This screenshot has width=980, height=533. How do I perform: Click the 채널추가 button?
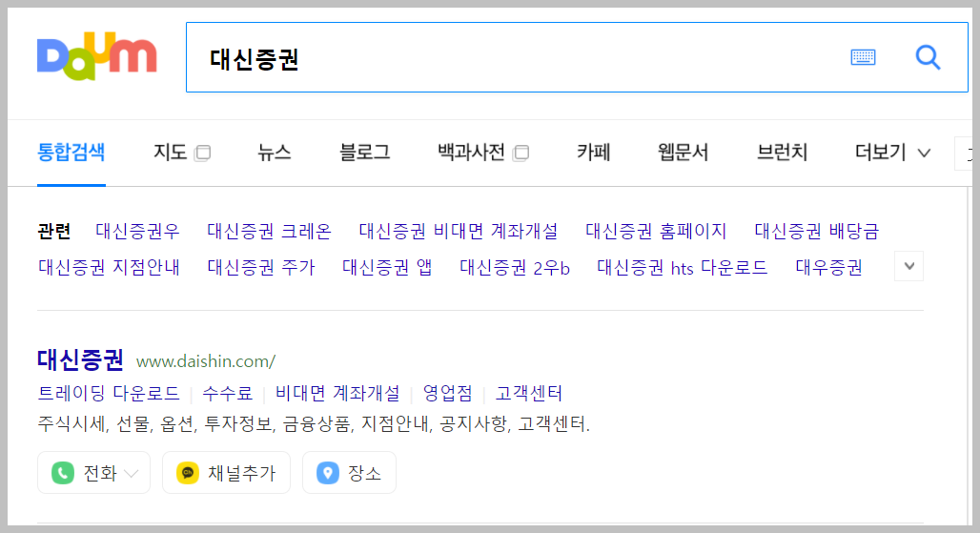click(x=226, y=473)
